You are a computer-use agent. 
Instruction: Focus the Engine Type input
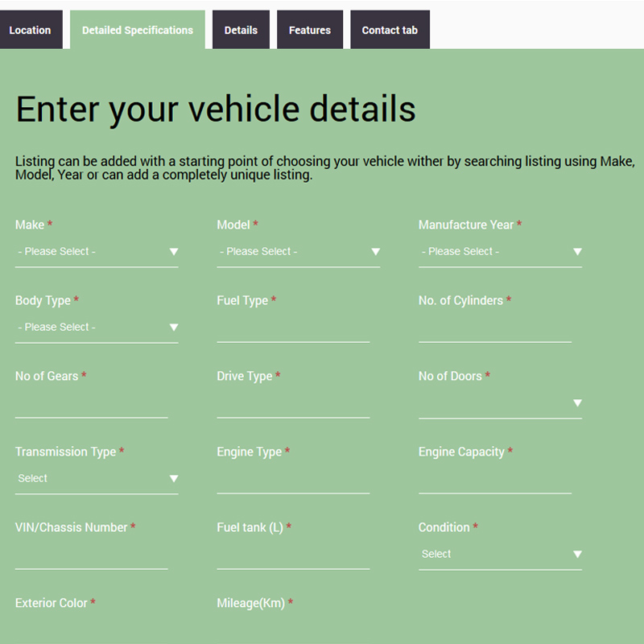click(x=293, y=479)
